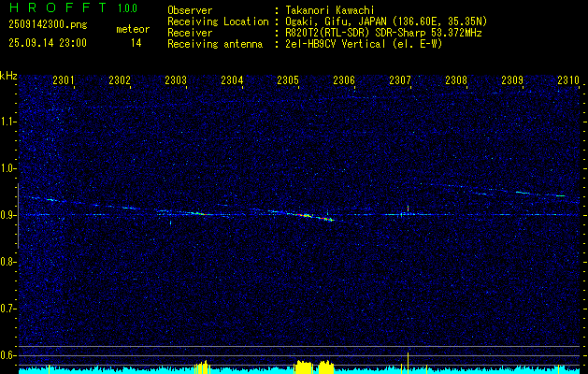Click the meteor count value 14
Image resolution: width=588 pixels, height=374 pixels.
(x=136, y=43)
